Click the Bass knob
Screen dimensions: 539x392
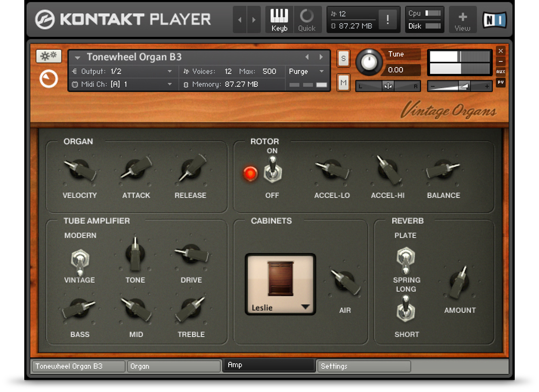[x=79, y=308]
